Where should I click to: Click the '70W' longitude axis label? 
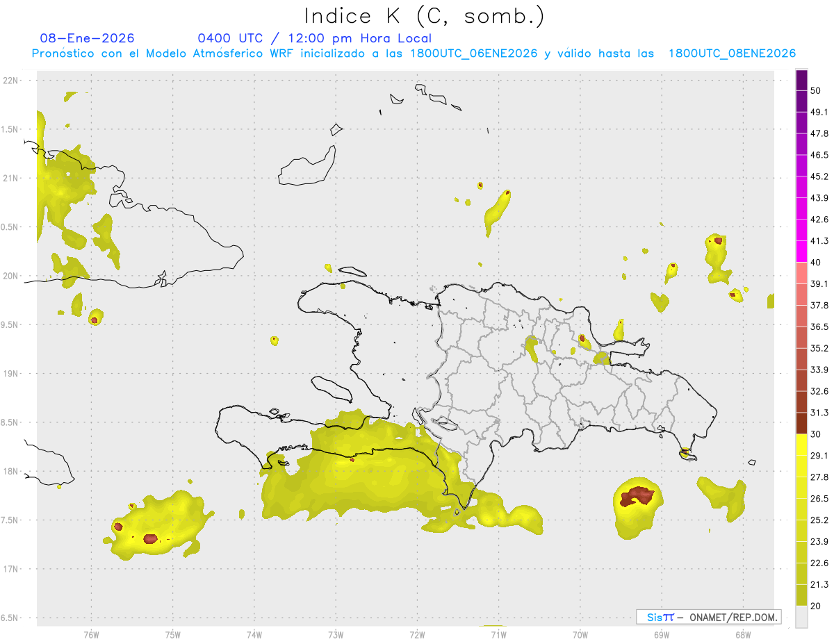[x=580, y=634]
